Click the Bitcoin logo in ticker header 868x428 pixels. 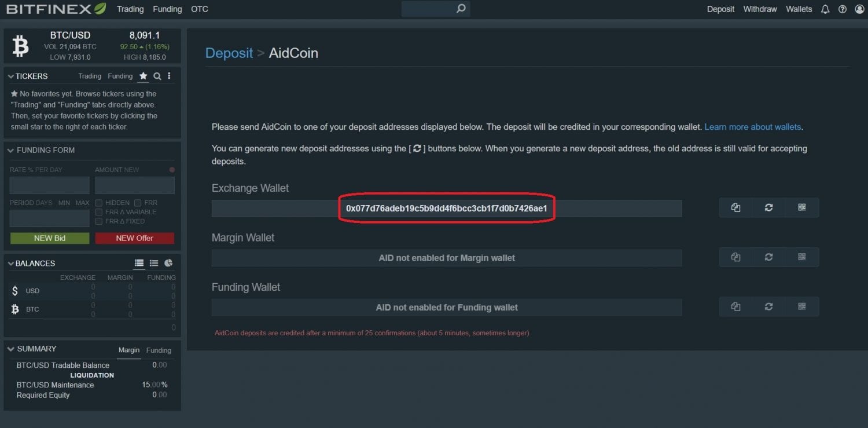(20, 46)
